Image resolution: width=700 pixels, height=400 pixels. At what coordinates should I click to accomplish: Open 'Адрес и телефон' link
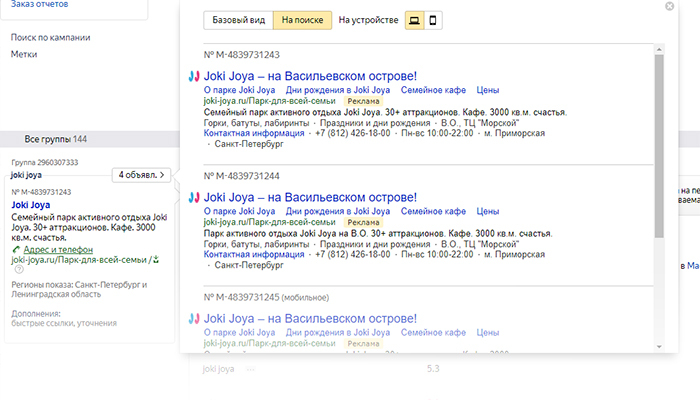point(58,250)
